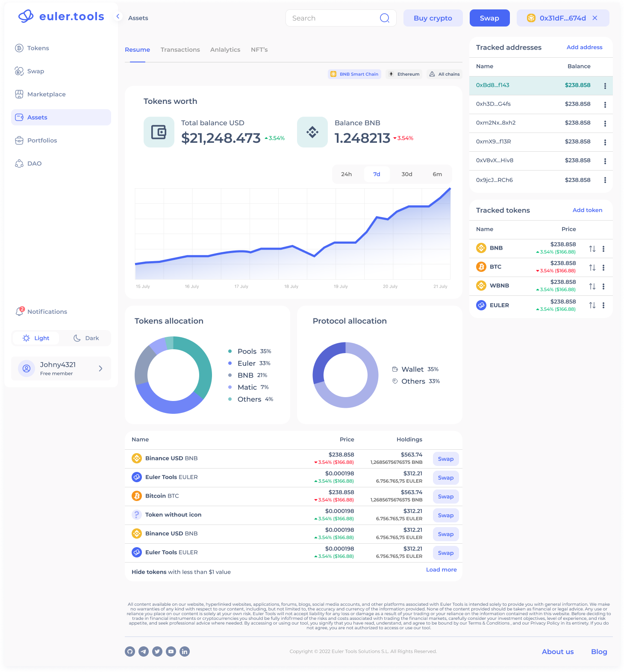Swap the Token without icon row
This screenshot has width=624, height=672.
coord(446,515)
